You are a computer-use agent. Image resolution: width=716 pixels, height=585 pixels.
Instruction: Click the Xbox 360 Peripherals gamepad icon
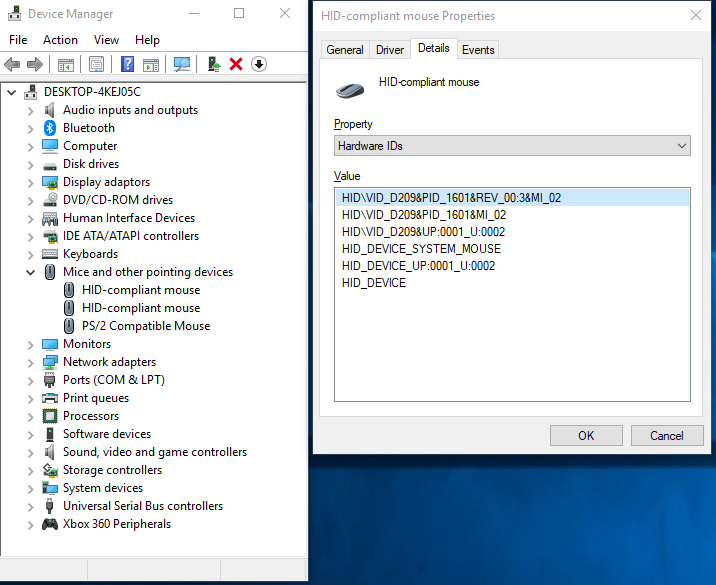(x=50, y=524)
